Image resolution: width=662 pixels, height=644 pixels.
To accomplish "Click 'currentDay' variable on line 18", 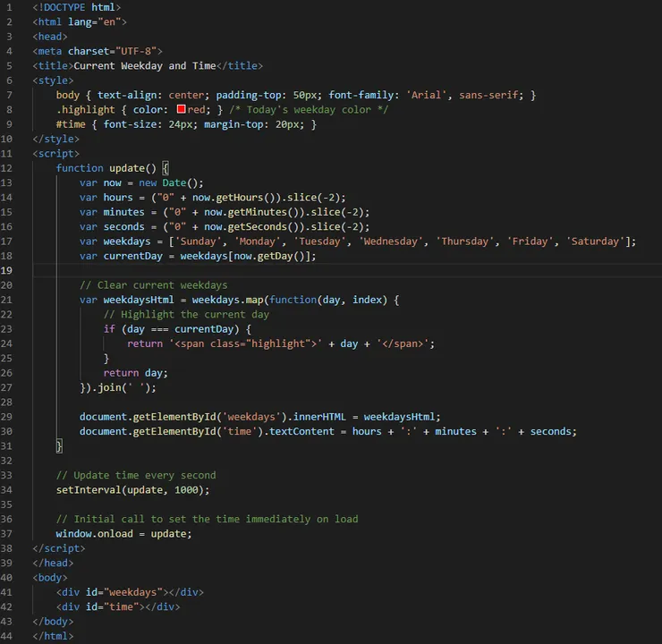I will click(132, 256).
